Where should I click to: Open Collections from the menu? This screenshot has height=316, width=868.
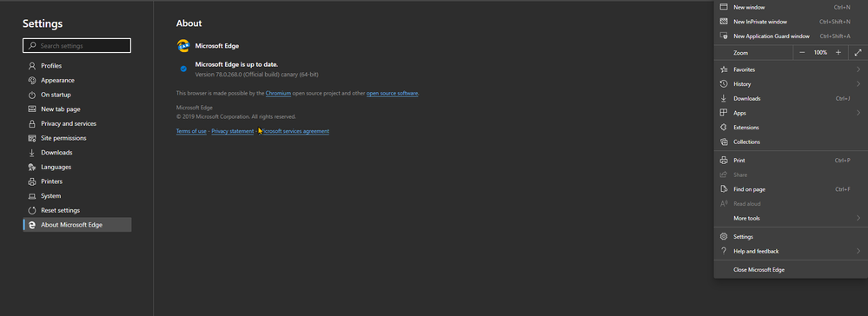click(791, 142)
